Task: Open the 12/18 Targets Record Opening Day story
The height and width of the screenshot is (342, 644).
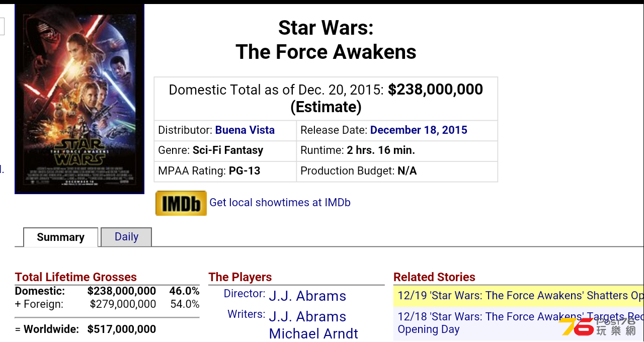Action: [519, 323]
